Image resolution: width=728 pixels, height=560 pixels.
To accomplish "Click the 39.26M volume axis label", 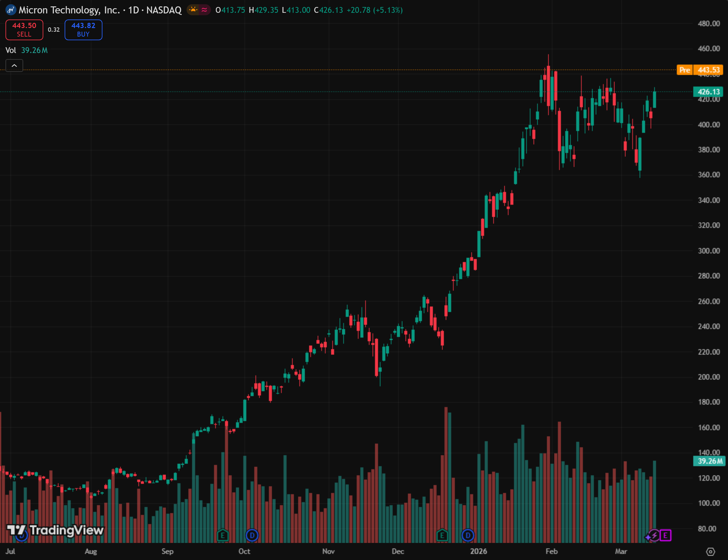I will tap(709, 461).
